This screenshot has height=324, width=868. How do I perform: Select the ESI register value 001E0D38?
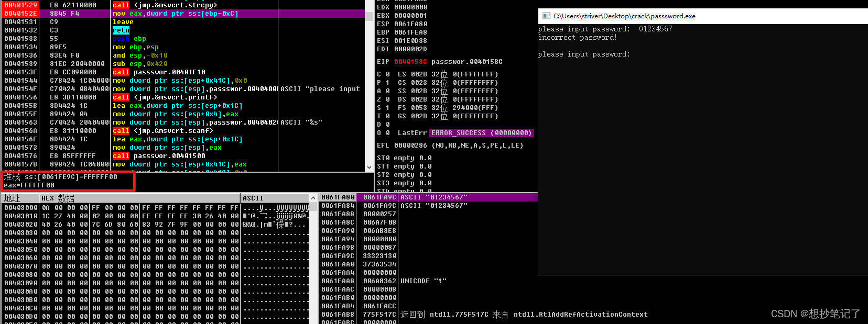410,41
